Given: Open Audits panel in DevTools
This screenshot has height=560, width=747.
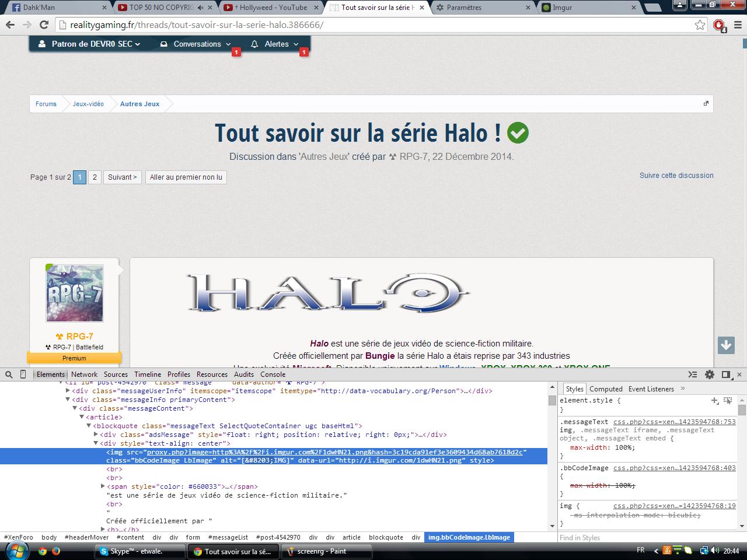Looking at the screenshot, I should point(244,374).
